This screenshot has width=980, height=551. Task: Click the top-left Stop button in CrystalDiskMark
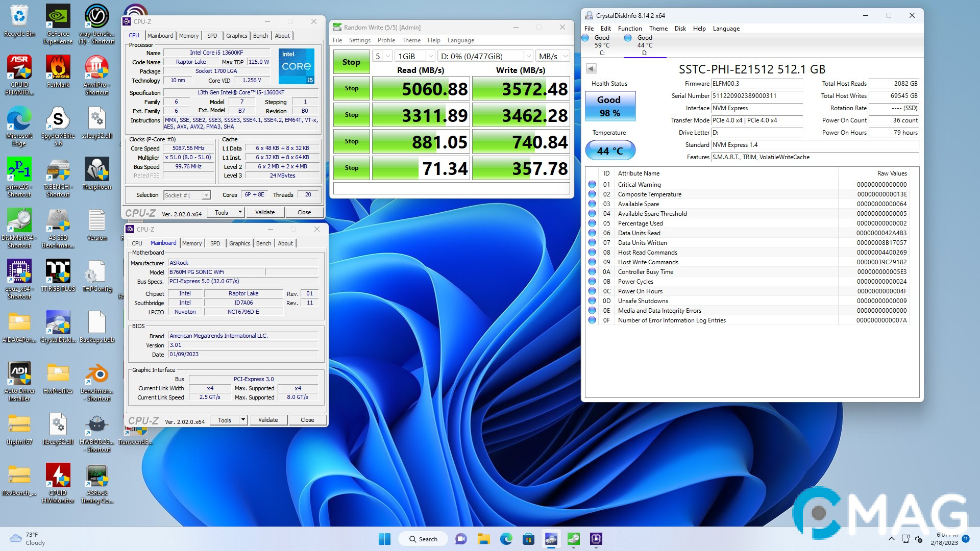tap(351, 62)
